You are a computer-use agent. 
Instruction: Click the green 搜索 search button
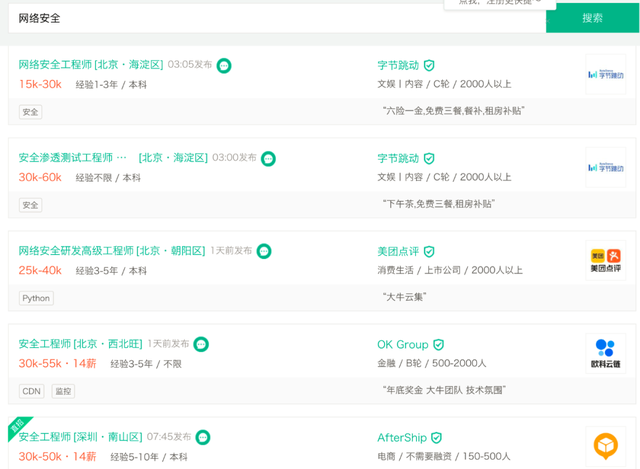click(592, 18)
